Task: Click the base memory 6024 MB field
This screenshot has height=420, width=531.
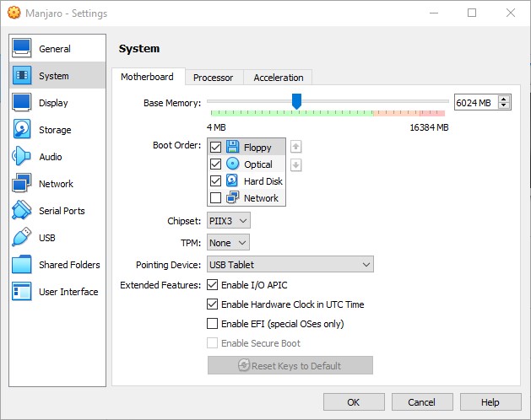Action: click(476, 103)
